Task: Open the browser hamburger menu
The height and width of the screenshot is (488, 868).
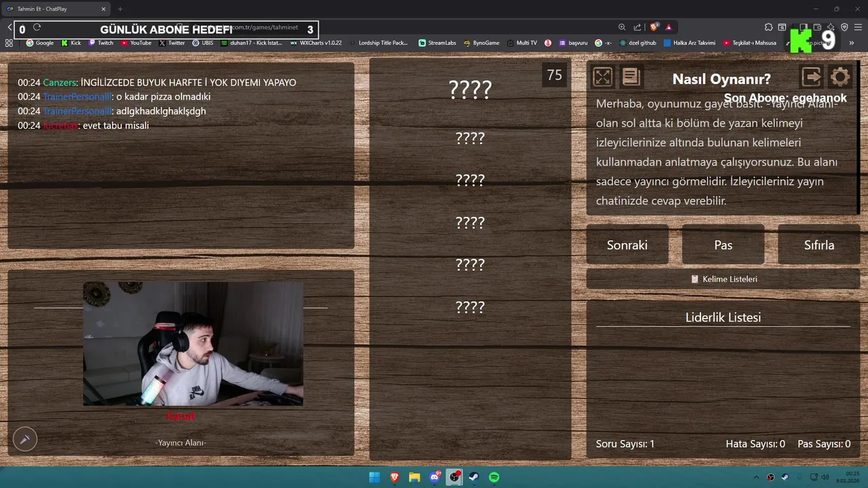Action: pyautogui.click(x=858, y=27)
